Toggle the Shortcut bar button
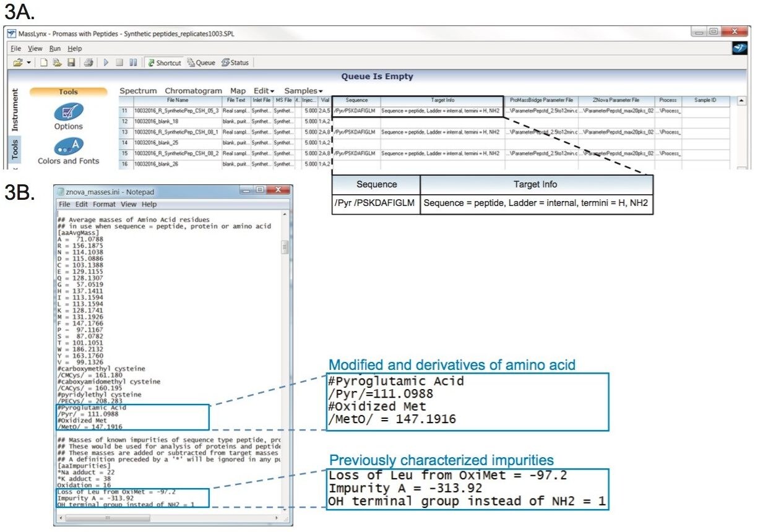Screen dimensions: 763x532 [x=165, y=62]
